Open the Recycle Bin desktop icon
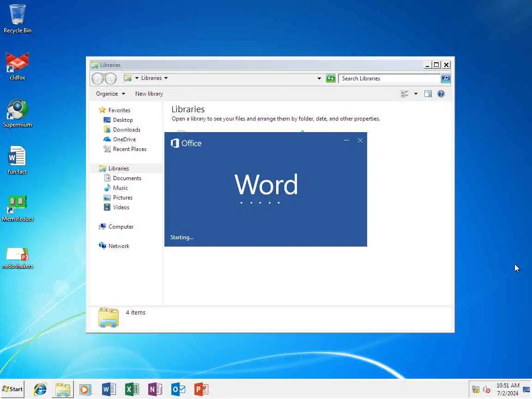Viewport: 532px width, 399px height. coord(17,18)
